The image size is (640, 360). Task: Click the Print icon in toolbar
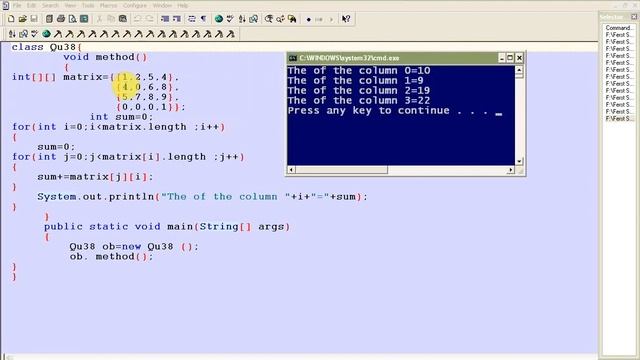coord(61,19)
